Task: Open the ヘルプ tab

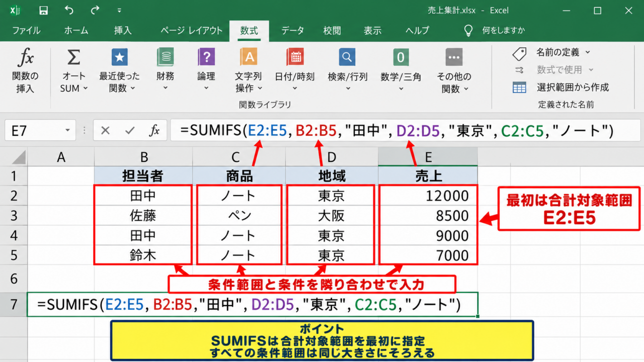Action: click(418, 31)
